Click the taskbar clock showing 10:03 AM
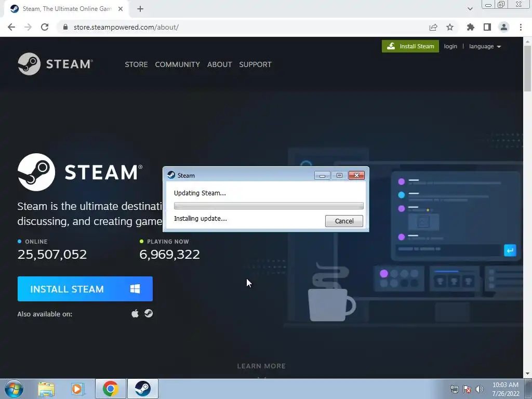Viewport: 532px width, 399px height. point(506,389)
